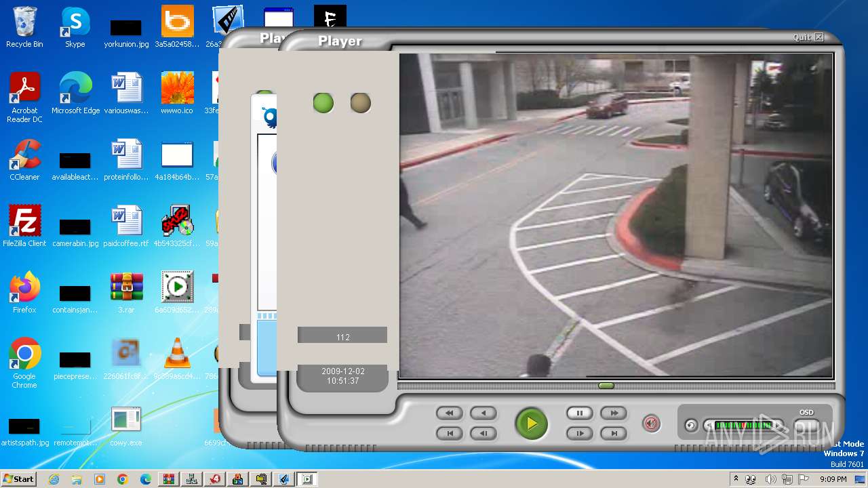Viewport: 868px width, 488px height.
Task: Skip to the end of the recording
Action: coord(614,433)
